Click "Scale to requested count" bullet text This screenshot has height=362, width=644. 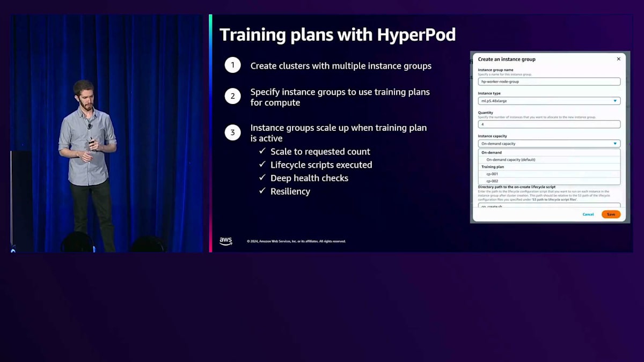tap(320, 152)
